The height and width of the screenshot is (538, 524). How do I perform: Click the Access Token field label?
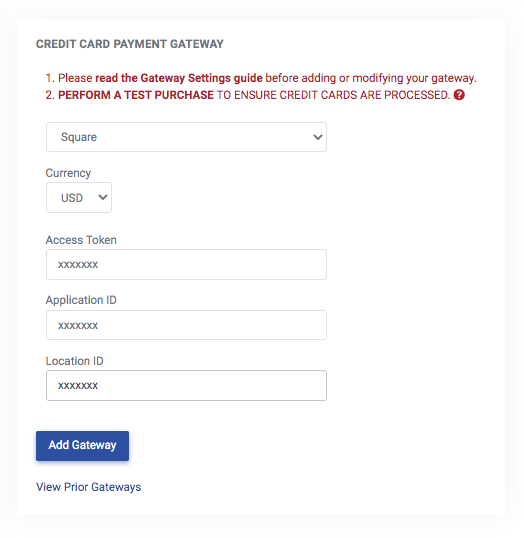81,240
